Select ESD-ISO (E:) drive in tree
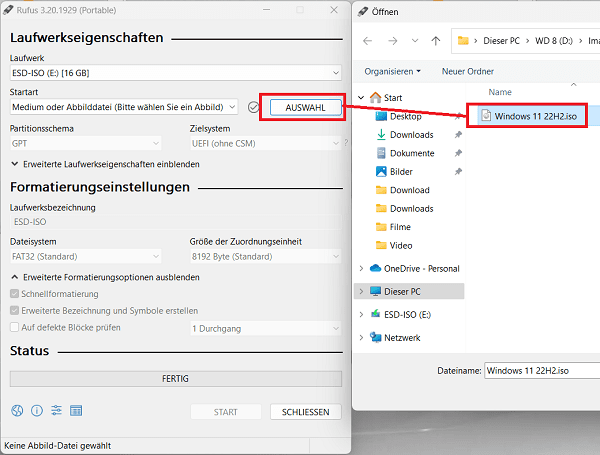Viewport: 600px width, 455px height. point(407,315)
